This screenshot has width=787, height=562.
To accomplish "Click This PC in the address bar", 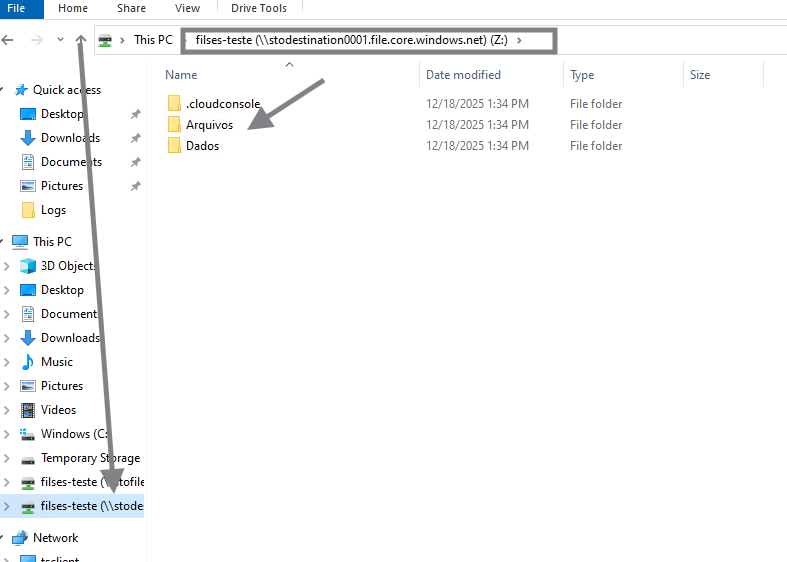I will tap(153, 40).
